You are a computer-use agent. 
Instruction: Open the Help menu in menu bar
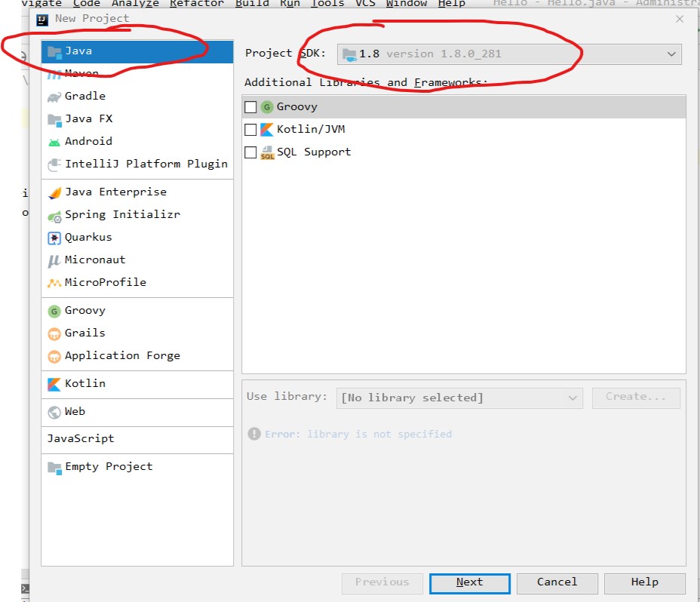tap(451, 4)
